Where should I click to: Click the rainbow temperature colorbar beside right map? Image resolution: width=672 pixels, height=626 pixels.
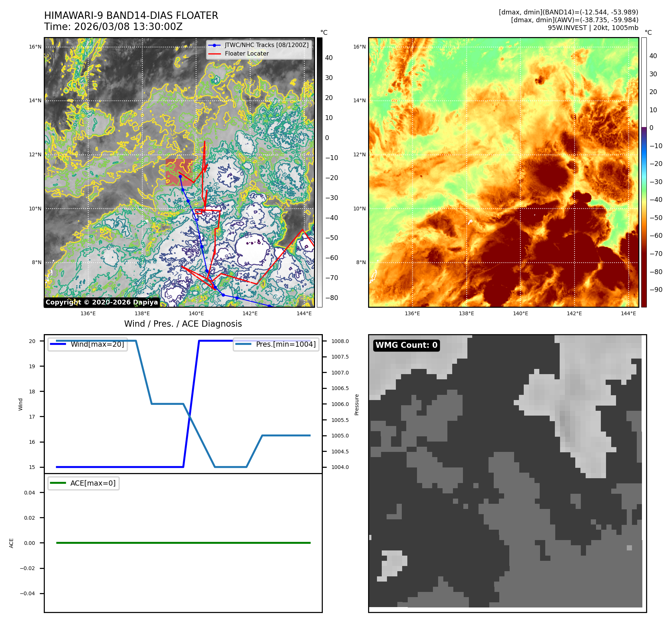644,172
